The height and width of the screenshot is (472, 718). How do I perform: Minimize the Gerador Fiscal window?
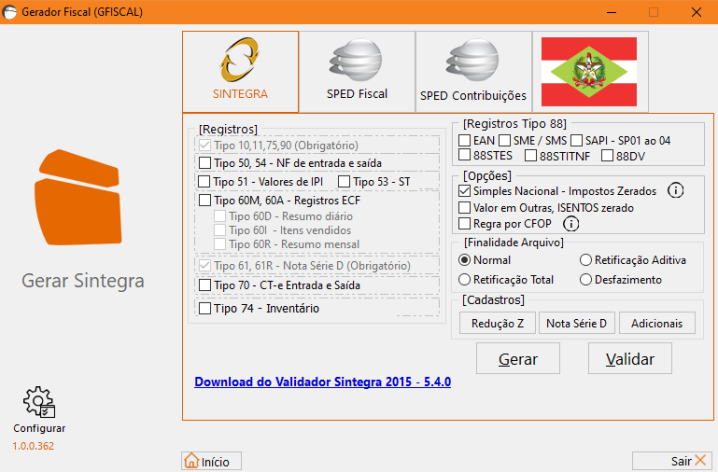pyautogui.click(x=611, y=12)
